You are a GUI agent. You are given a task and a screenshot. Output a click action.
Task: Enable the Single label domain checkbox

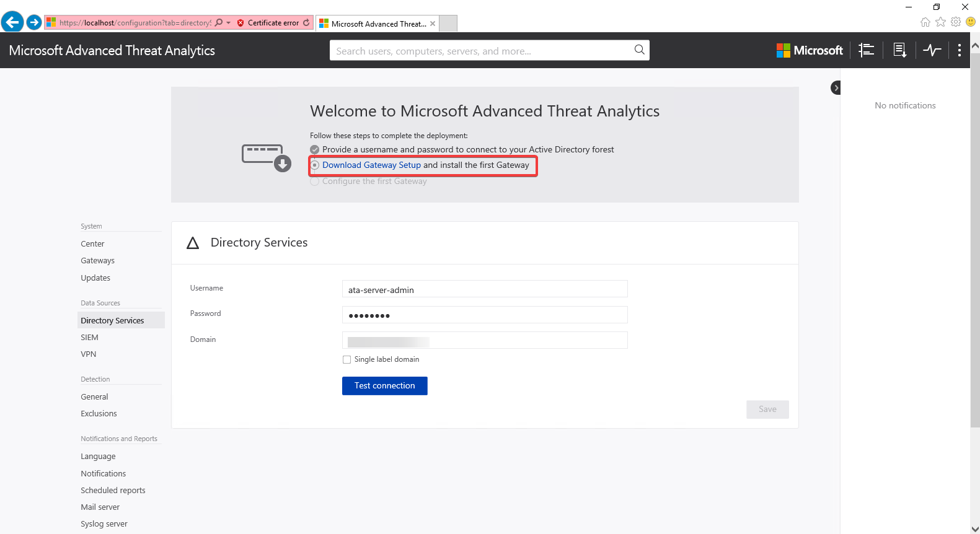(x=347, y=359)
